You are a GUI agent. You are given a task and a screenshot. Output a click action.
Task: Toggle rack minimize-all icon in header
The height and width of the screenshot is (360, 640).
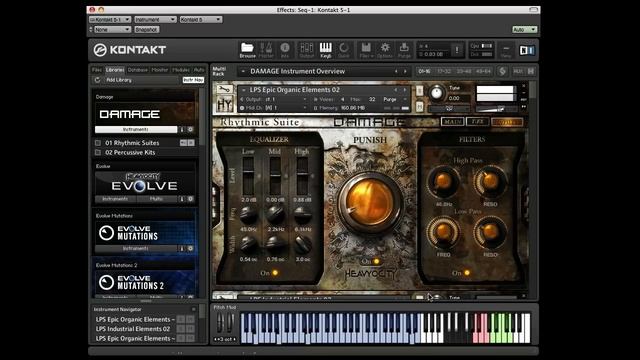coord(531,71)
